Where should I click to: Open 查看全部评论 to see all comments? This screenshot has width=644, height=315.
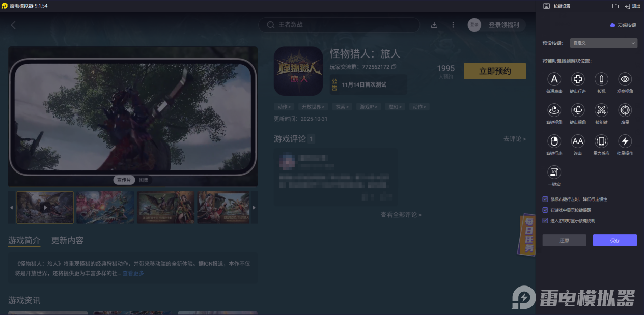[x=401, y=214]
